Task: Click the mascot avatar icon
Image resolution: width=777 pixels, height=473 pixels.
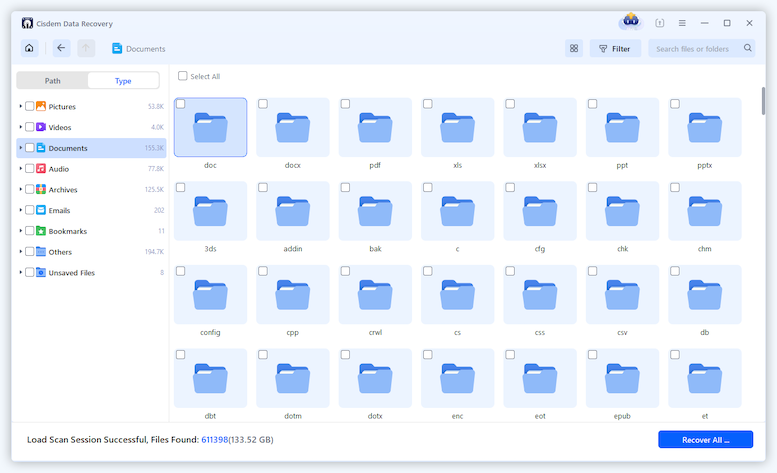Action: pyautogui.click(x=629, y=21)
